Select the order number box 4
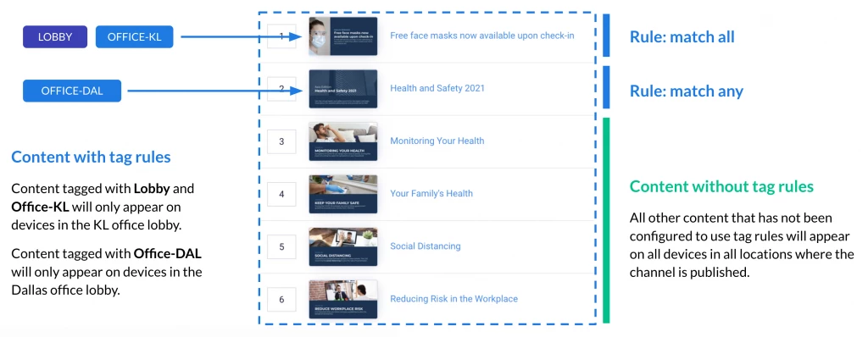 (x=281, y=194)
